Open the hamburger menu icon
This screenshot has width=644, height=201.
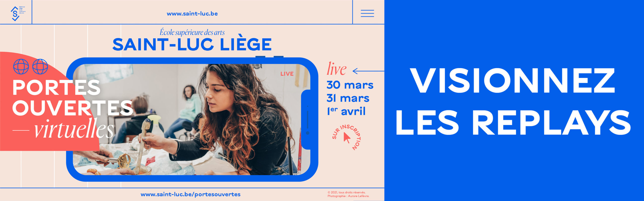[367, 13]
